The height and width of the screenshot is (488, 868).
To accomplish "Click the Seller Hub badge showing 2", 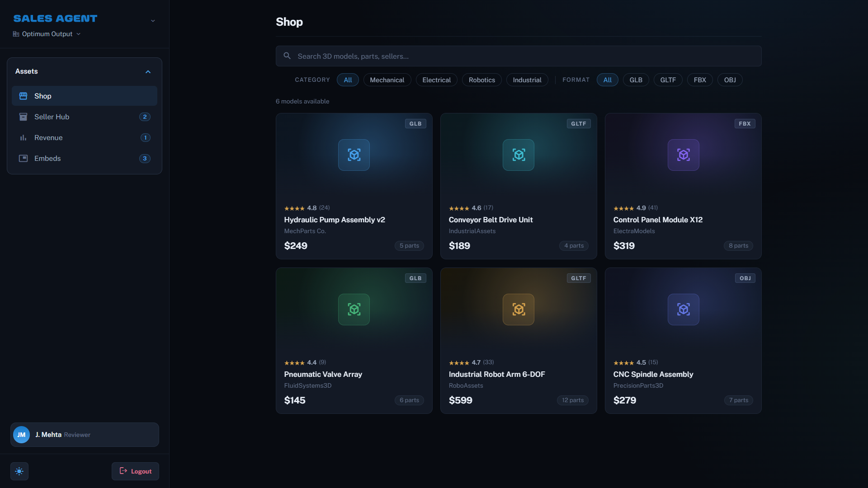I will (x=145, y=117).
